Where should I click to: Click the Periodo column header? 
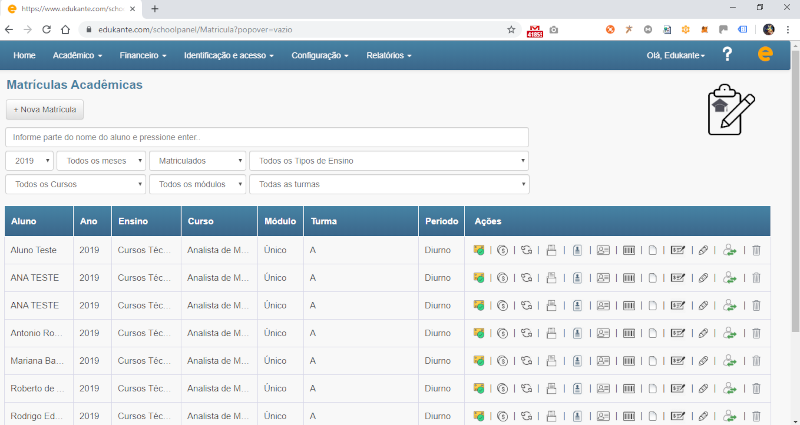click(x=441, y=221)
